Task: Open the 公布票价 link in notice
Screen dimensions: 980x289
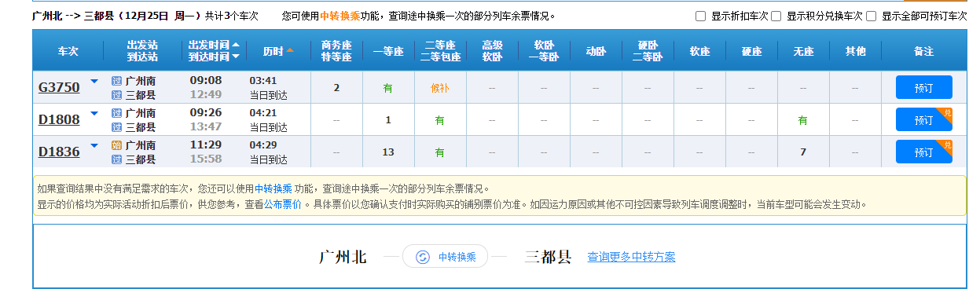Action: tap(282, 204)
